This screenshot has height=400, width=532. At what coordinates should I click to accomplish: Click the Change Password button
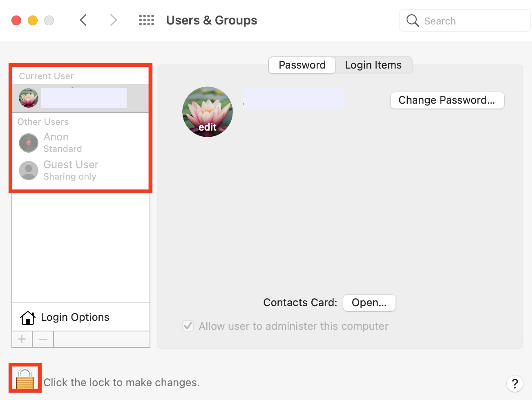click(x=447, y=100)
